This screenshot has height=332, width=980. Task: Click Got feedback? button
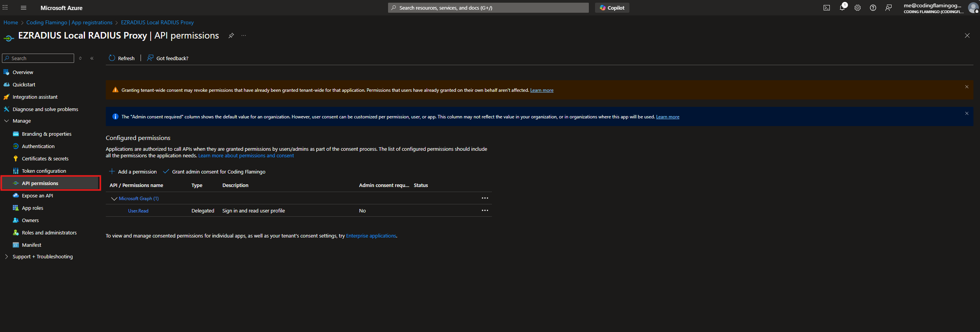168,58
